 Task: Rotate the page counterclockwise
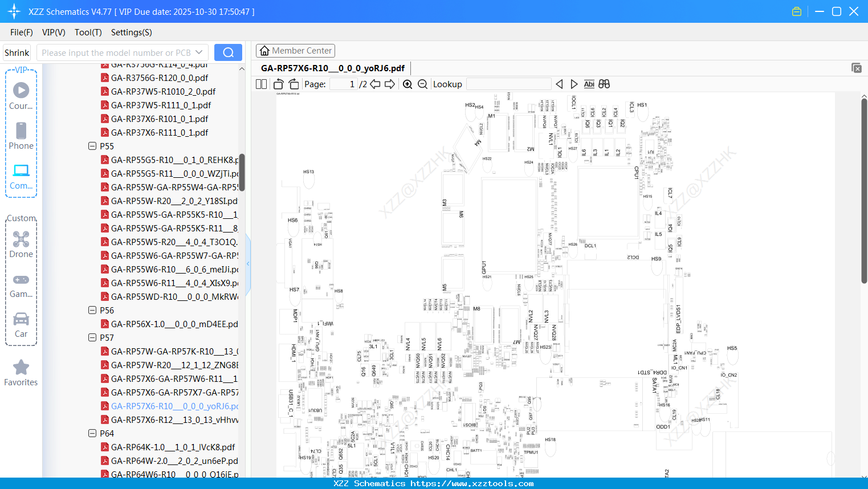[x=278, y=84]
